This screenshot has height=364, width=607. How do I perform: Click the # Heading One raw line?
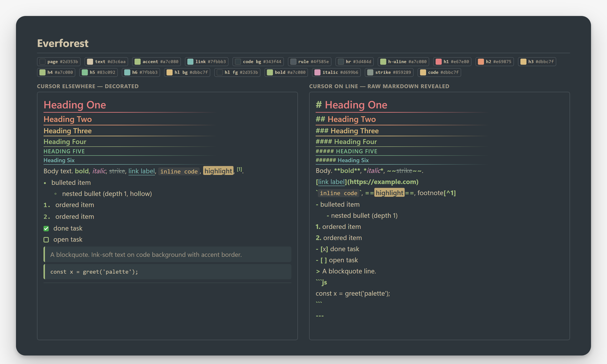(x=351, y=105)
